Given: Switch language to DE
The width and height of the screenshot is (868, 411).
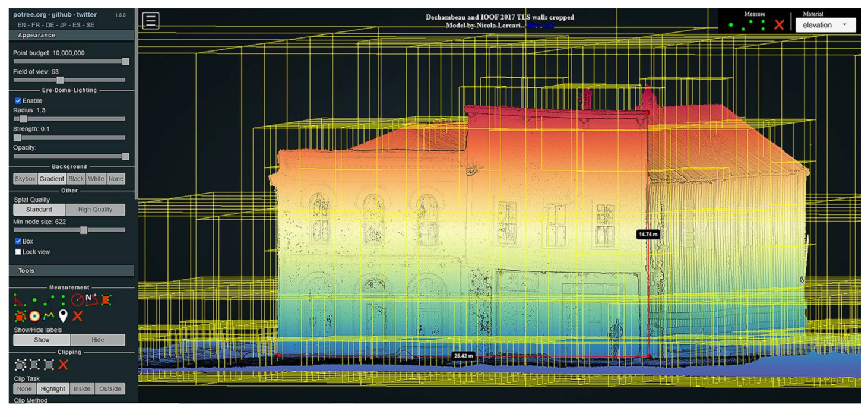Looking at the screenshot, I should pos(50,25).
